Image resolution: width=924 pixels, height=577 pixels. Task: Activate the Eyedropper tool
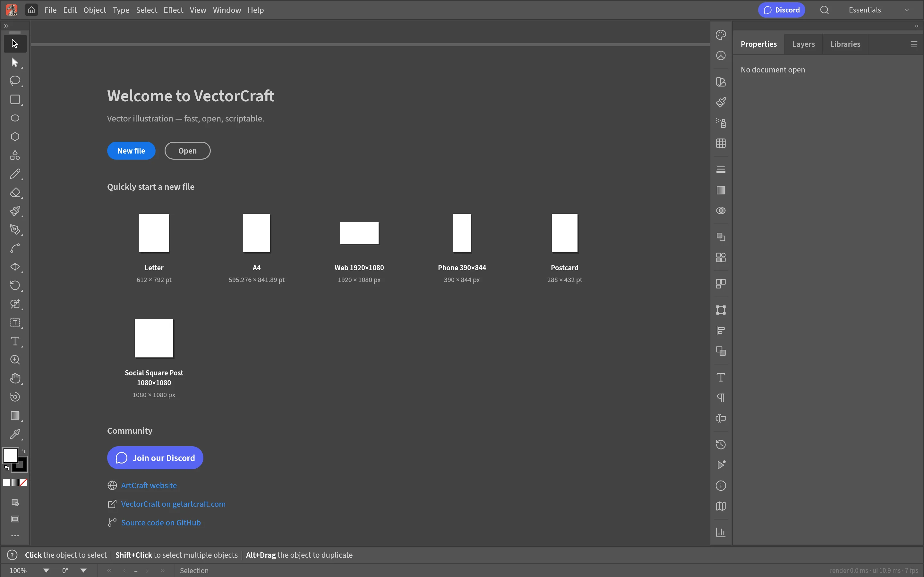tap(15, 434)
